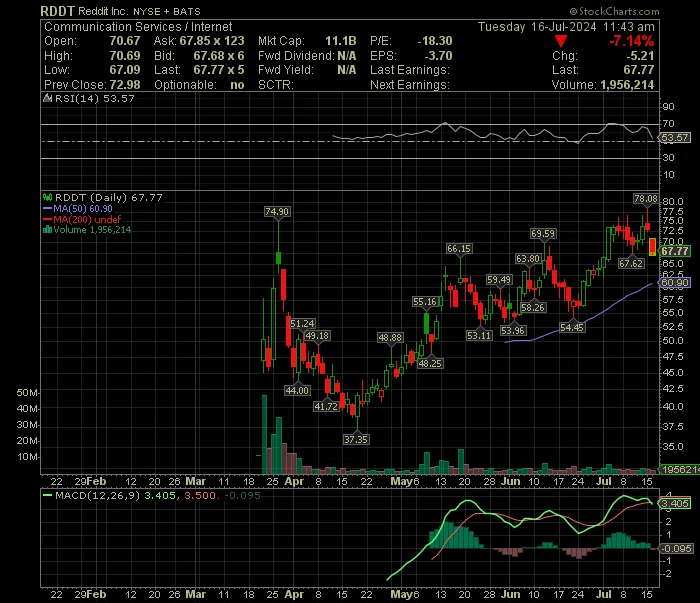This screenshot has width=700, height=603.
Task: Click the Prev Close value 72.98
Action: point(125,85)
